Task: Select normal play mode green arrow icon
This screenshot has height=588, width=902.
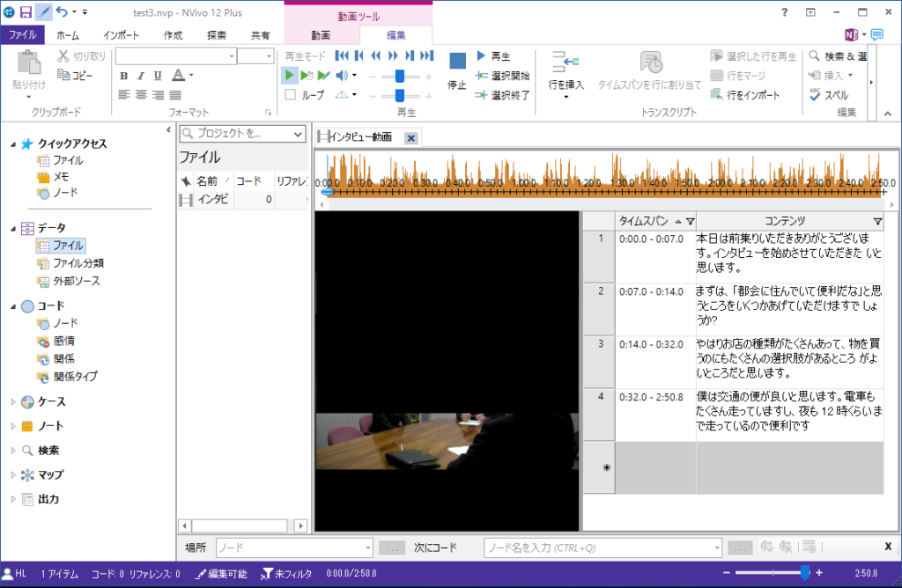Action: 290,76
